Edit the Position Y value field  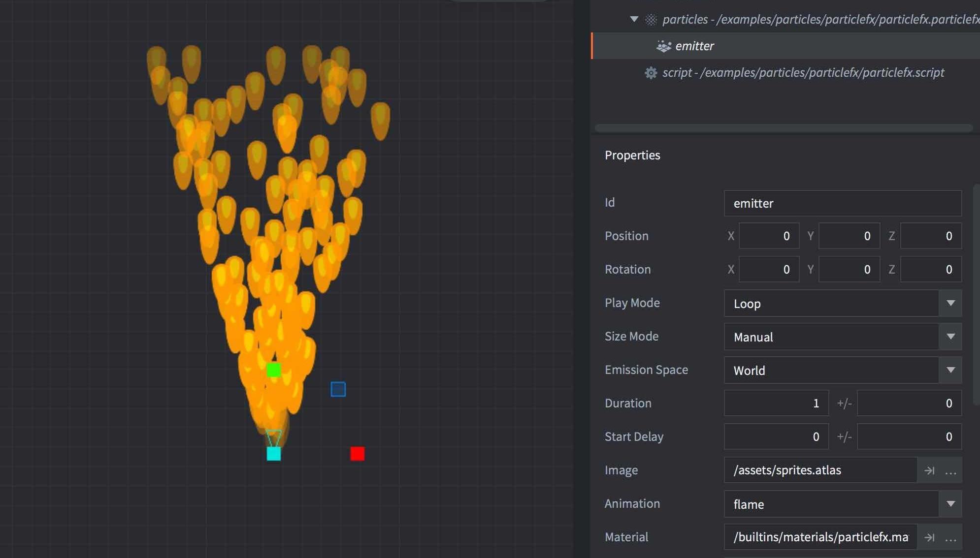(849, 236)
